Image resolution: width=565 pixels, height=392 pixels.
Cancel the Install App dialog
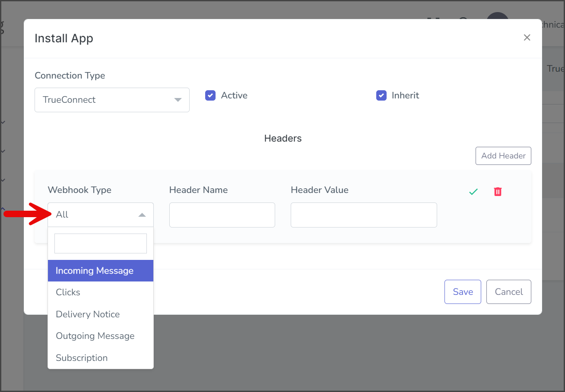click(509, 292)
